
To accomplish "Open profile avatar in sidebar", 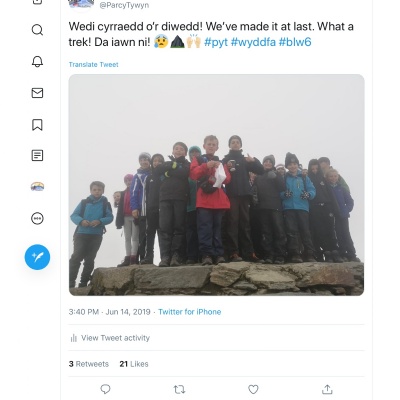I will [37, 187].
